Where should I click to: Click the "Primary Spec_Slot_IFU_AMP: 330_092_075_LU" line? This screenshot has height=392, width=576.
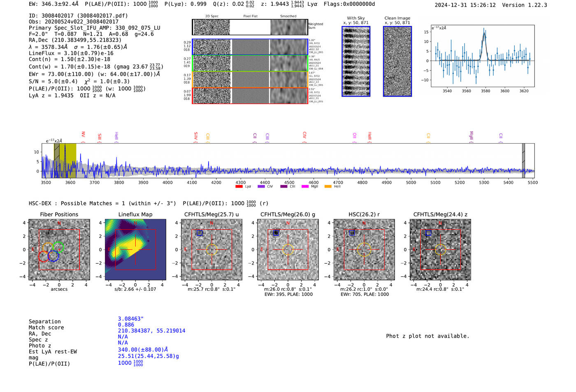95,28
